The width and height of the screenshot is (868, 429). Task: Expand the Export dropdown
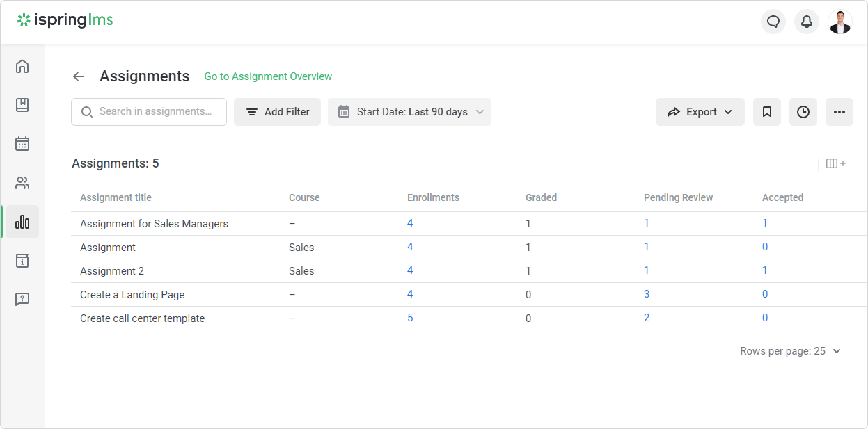700,112
